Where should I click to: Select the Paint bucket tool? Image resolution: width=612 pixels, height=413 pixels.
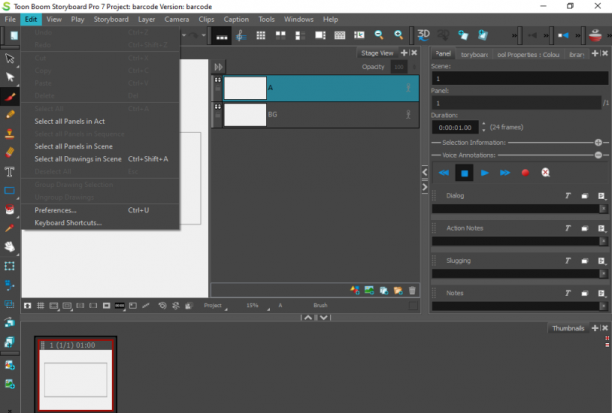[x=10, y=210]
